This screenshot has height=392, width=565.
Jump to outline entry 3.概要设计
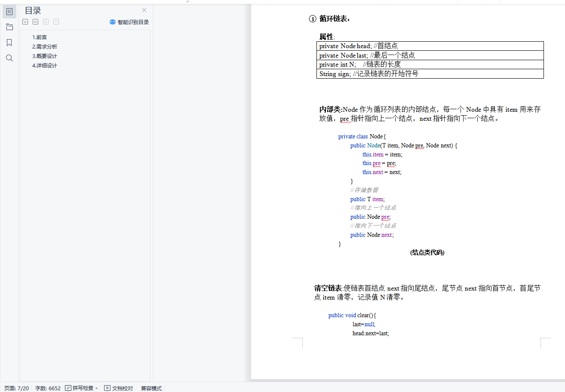pos(45,56)
